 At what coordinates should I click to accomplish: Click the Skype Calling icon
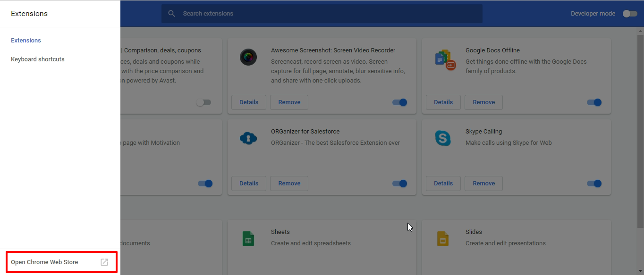tap(442, 138)
